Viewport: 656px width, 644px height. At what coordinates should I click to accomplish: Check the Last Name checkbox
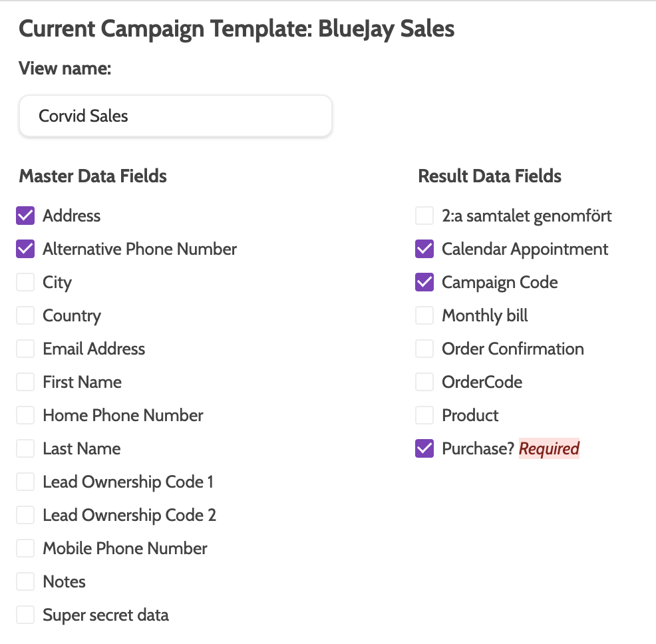(25, 448)
